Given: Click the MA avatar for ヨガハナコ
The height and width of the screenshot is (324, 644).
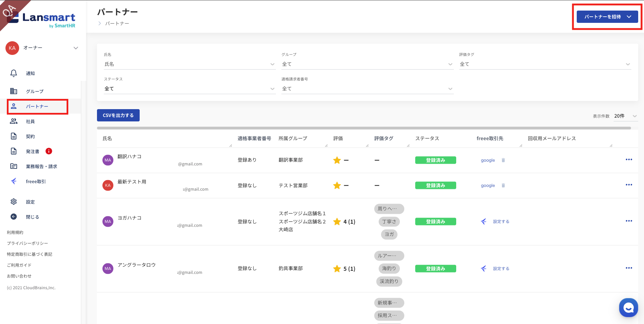Looking at the screenshot, I should pyautogui.click(x=108, y=221).
